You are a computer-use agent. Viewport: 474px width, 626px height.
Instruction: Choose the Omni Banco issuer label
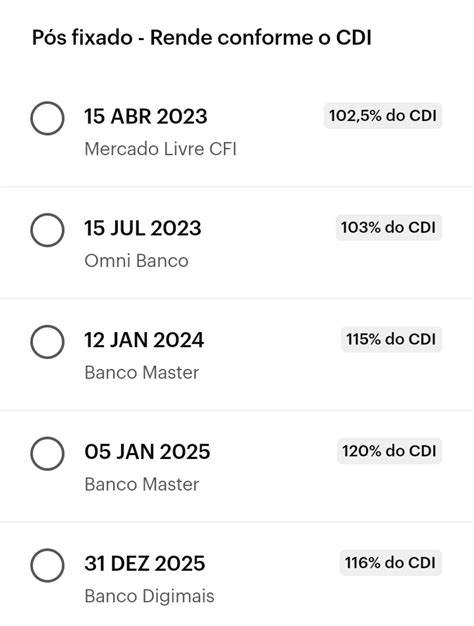[137, 261]
